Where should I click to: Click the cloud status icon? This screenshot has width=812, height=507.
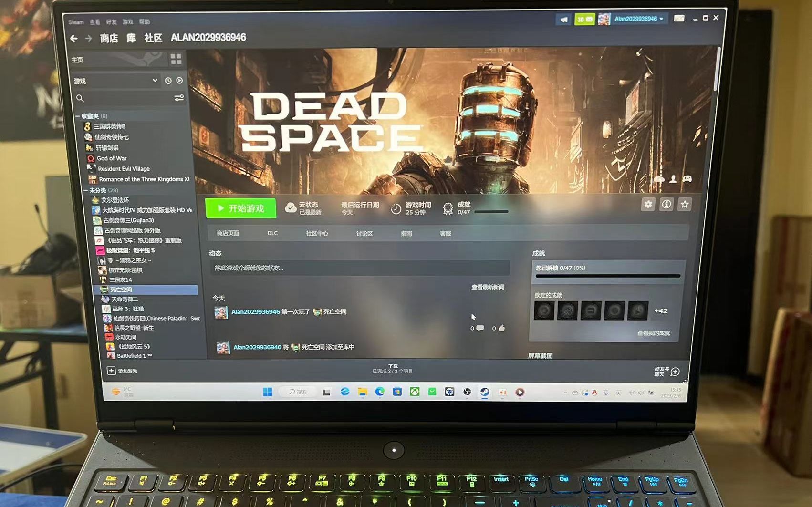290,208
